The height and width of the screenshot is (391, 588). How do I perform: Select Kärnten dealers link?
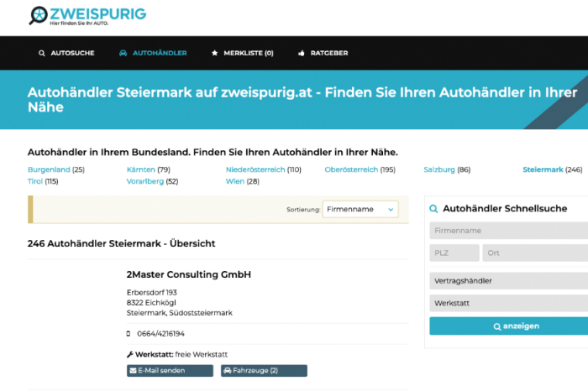click(140, 169)
